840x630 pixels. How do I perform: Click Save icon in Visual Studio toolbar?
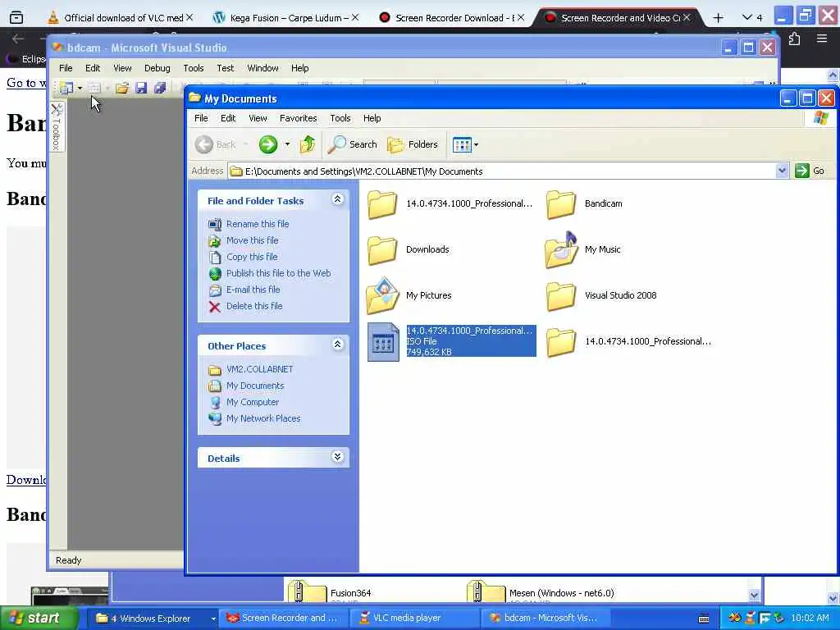[141, 88]
